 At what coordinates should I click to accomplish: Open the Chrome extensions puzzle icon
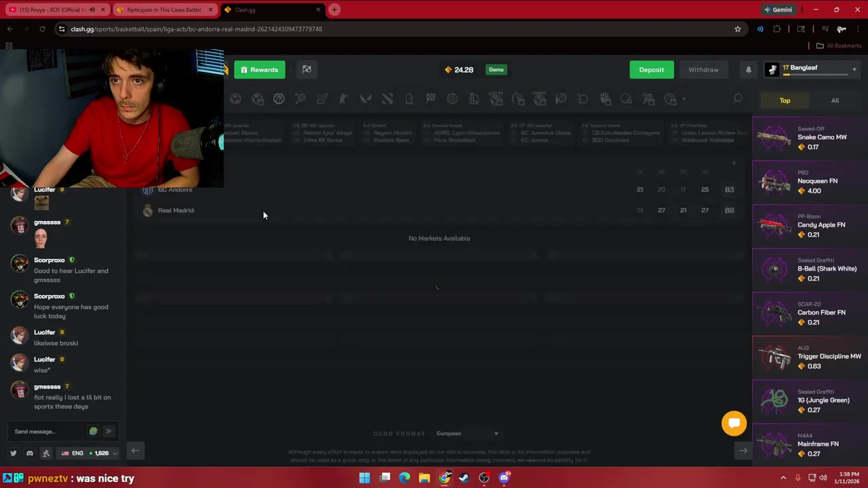coord(777,29)
